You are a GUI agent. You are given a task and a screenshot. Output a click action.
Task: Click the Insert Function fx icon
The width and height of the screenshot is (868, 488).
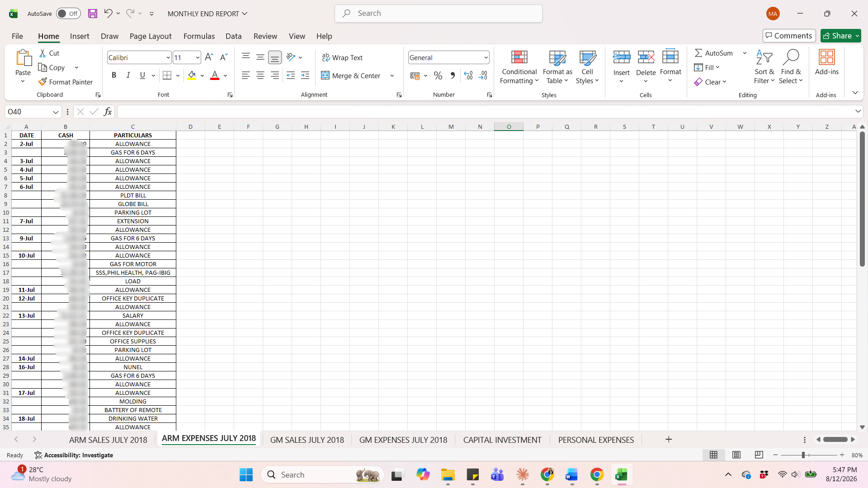[108, 112]
